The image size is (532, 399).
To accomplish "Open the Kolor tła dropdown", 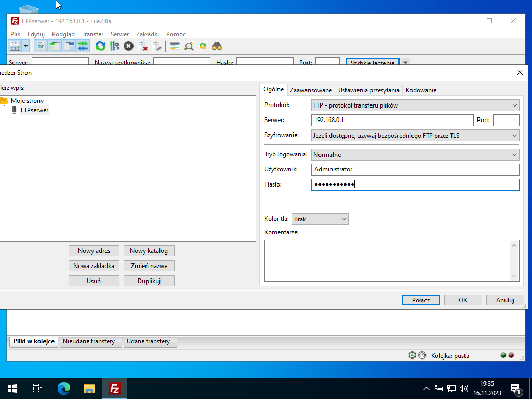I will pyautogui.click(x=320, y=219).
